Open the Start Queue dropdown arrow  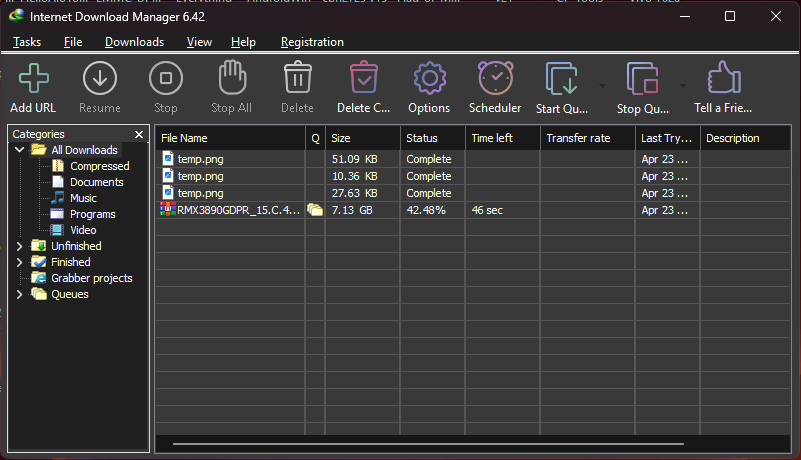[x=602, y=85]
